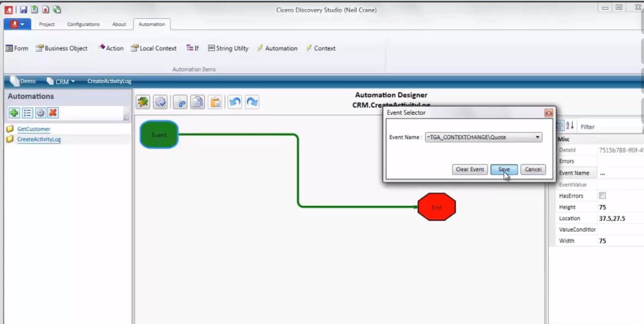Open the GetCustomer automation

click(x=33, y=129)
